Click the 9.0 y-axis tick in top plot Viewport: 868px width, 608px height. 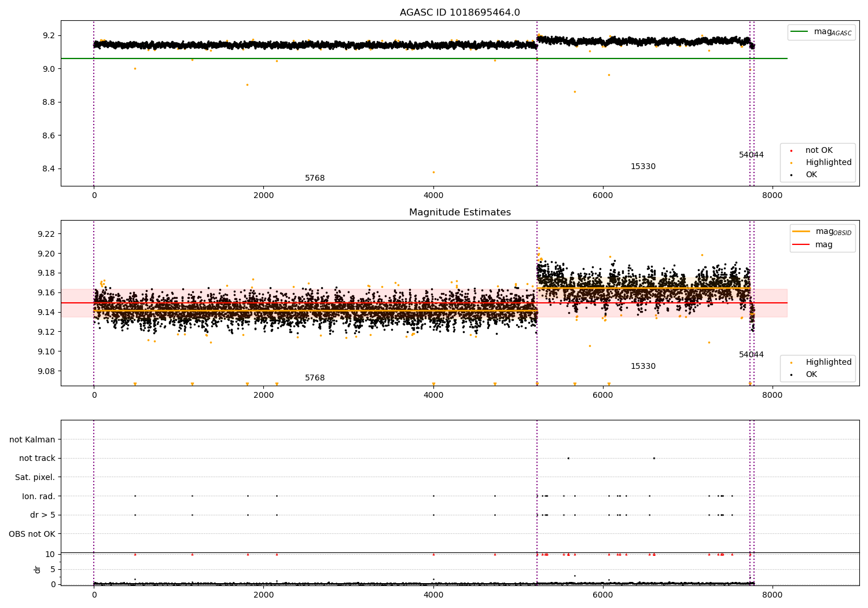coord(49,69)
